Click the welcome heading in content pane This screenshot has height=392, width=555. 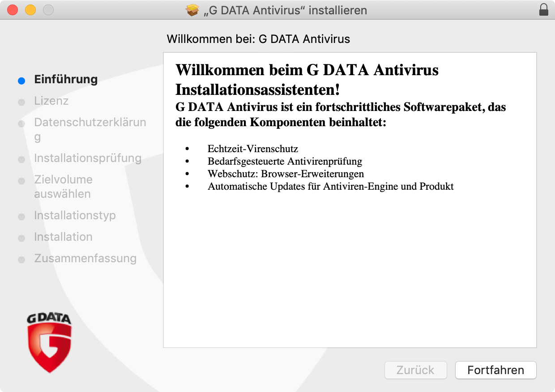[307, 80]
